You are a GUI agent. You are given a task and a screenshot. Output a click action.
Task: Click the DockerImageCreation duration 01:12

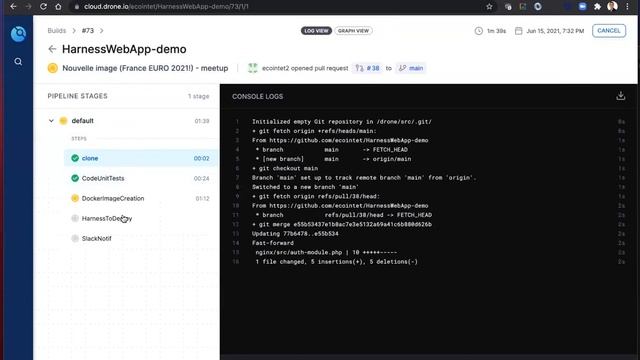pyautogui.click(x=202, y=198)
